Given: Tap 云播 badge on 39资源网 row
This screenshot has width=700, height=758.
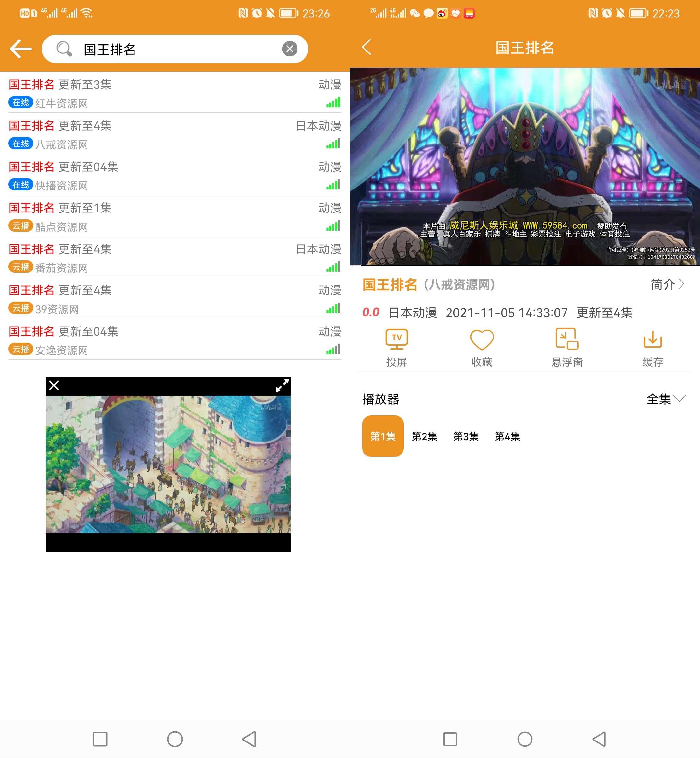Looking at the screenshot, I should (x=21, y=308).
